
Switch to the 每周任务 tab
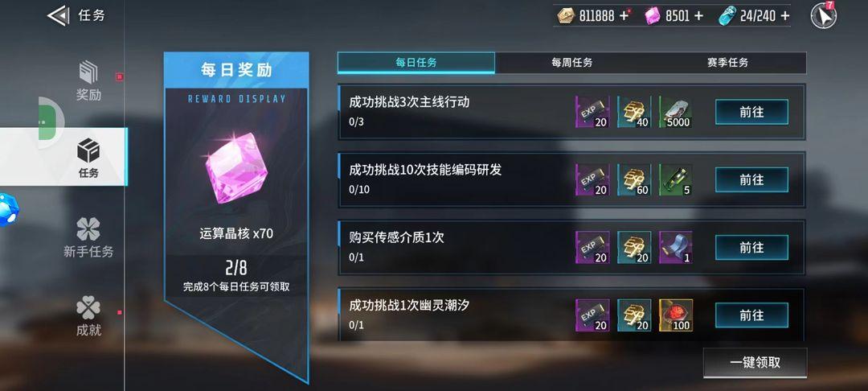tap(572, 63)
